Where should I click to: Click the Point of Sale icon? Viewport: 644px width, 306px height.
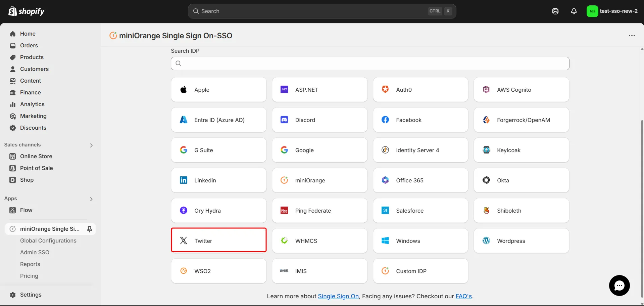(13, 168)
